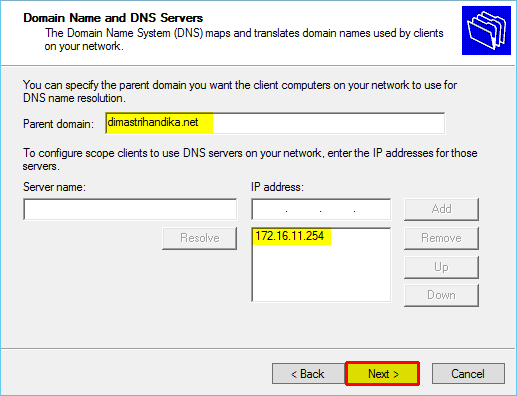Click the Next button
This screenshot has height=396, width=517.
coord(382,373)
